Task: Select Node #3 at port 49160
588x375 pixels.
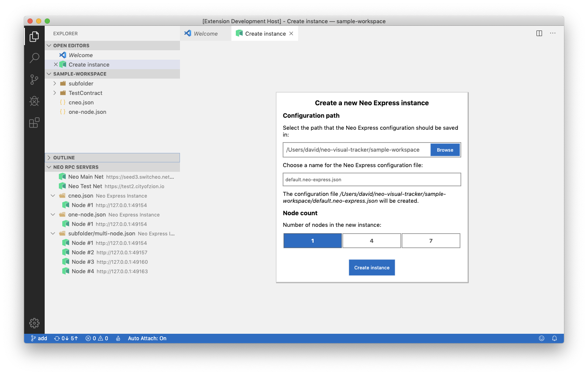Action: click(112, 262)
